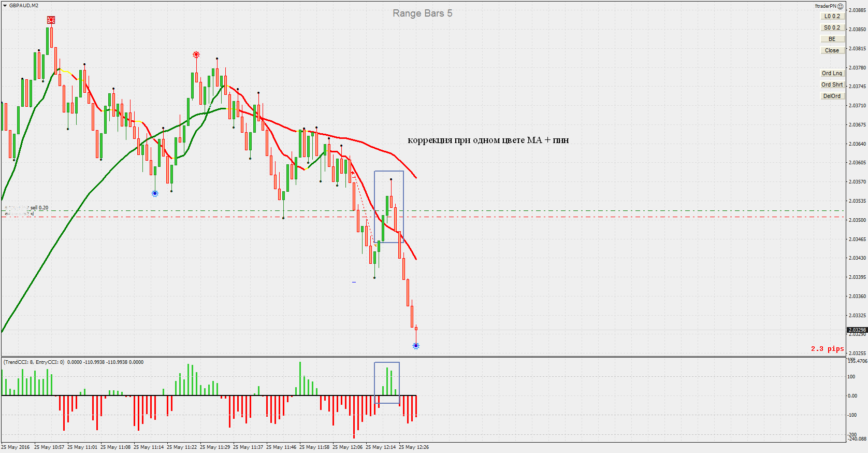
Task: Click the traderPN expert advisor name
Action: click(826, 6)
